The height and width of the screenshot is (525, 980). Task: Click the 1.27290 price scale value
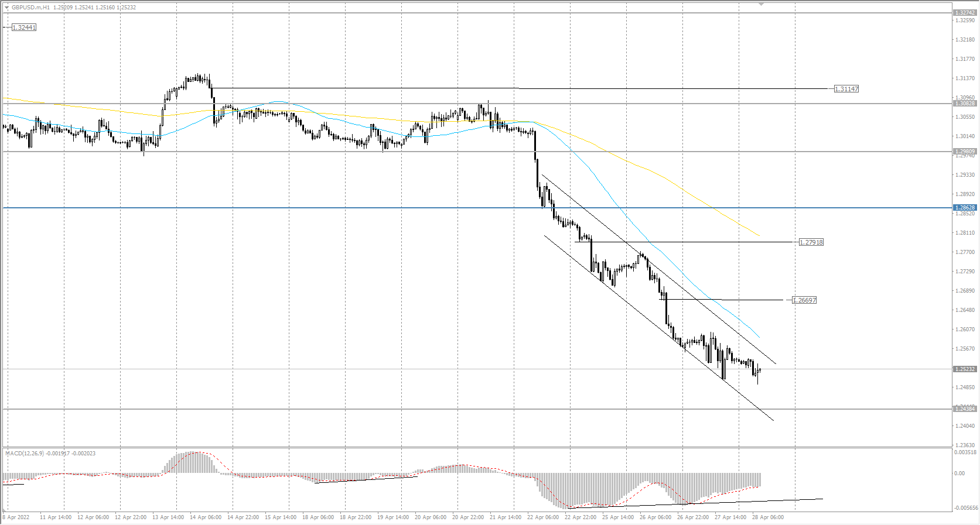pos(965,272)
